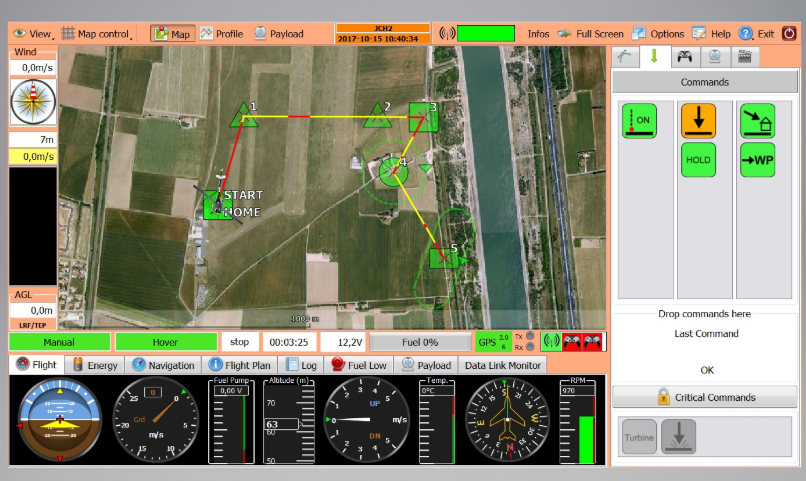
Task: Select the Payload view in top toolbar
Action: [x=279, y=34]
